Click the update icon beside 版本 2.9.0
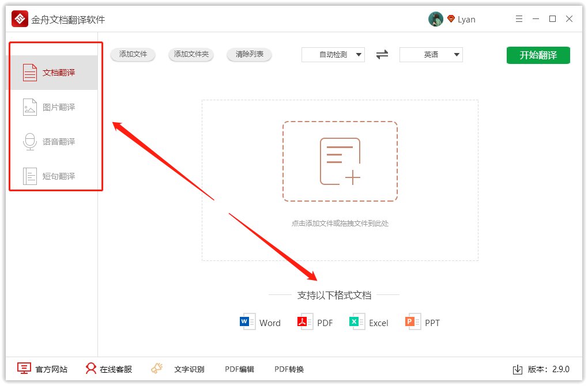The width and height of the screenshot is (588, 386). (x=518, y=369)
